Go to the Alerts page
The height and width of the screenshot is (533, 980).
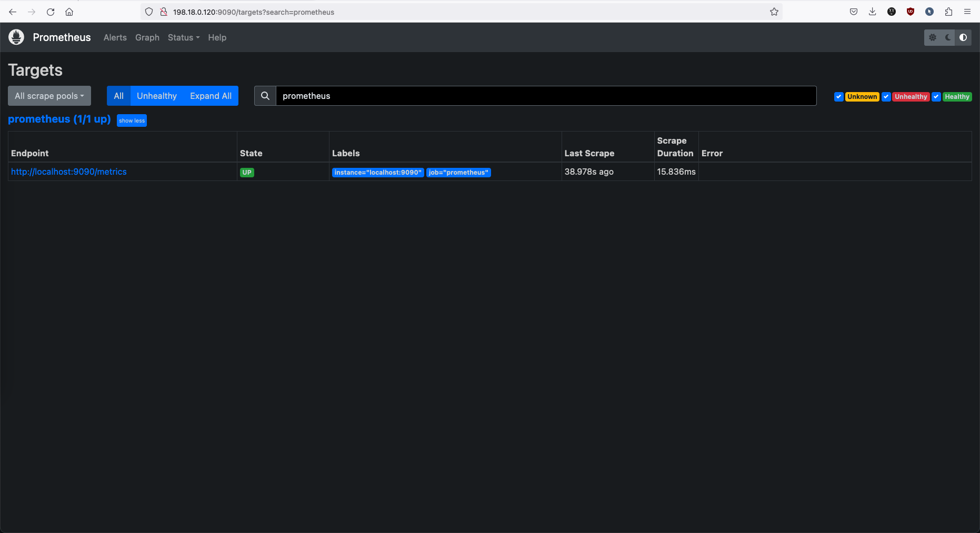click(115, 37)
